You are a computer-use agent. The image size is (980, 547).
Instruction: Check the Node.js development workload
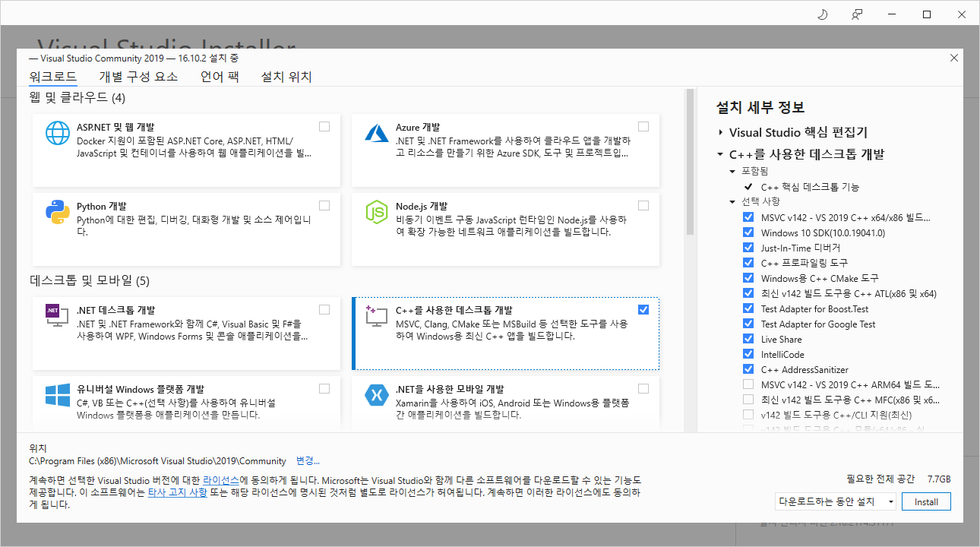[x=643, y=205]
